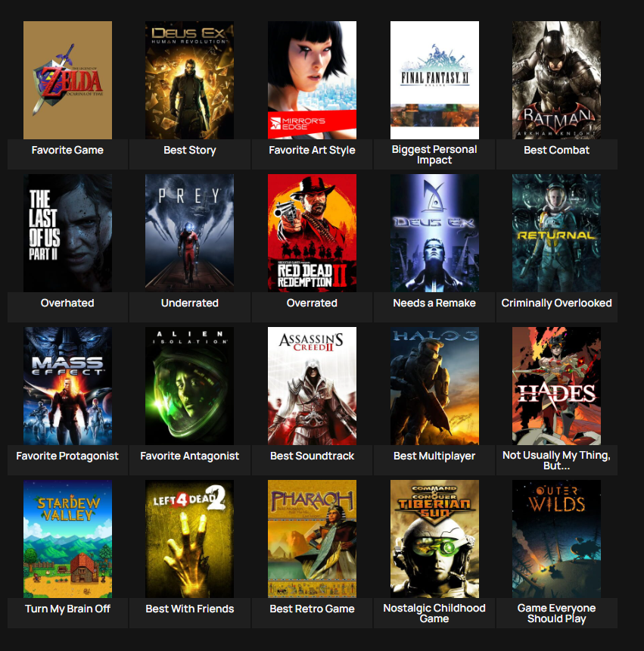Open the Prey game cover
The height and width of the screenshot is (651, 644).
pos(190,233)
